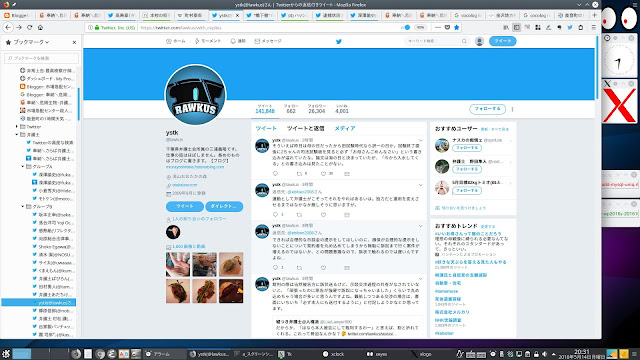Retweet the first ystk tweet
The image size is (640, 360).
(299, 173)
